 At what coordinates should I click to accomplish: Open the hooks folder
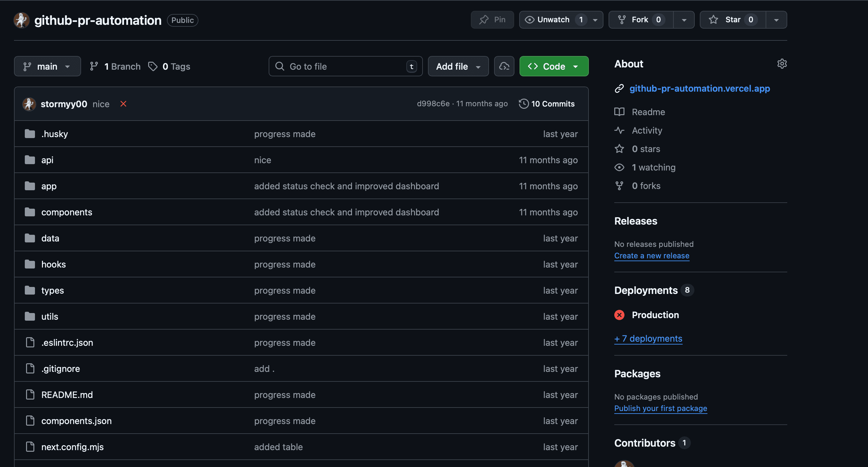(54, 264)
